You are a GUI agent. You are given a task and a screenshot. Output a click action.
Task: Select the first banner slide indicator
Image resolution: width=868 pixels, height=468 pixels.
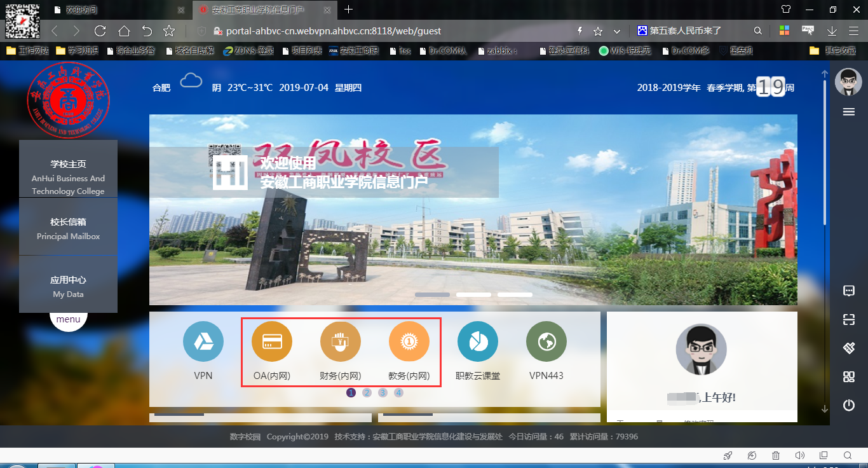[x=432, y=294]
